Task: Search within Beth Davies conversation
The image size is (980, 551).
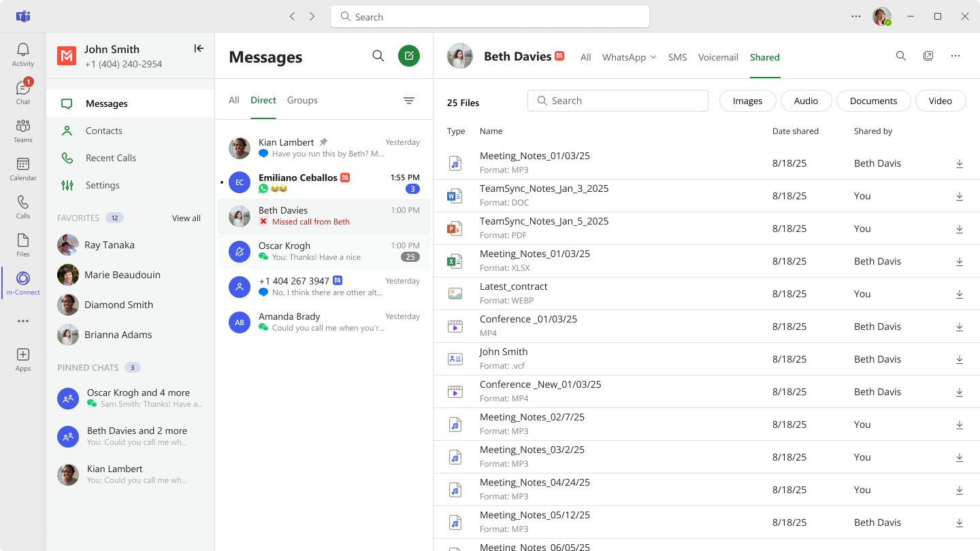Action: [x=901, y=56]
